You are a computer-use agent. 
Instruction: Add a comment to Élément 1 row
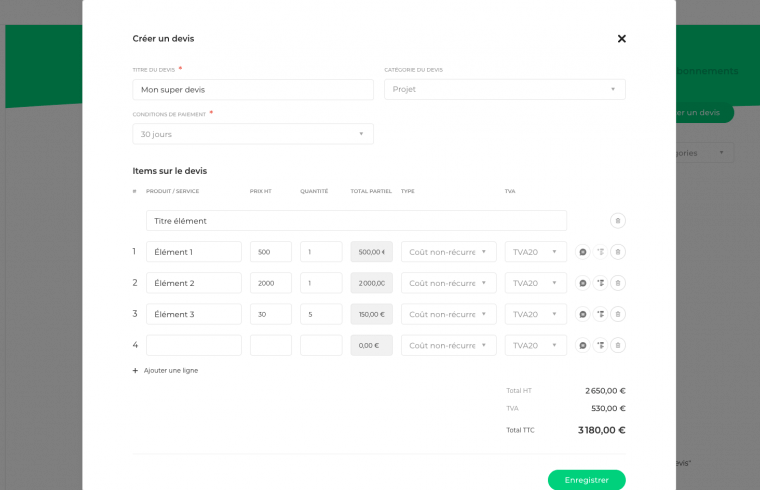(583, 252)
